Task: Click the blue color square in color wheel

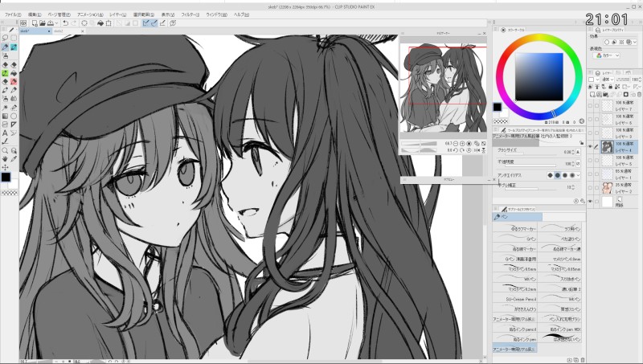Action: click(539, 76)
